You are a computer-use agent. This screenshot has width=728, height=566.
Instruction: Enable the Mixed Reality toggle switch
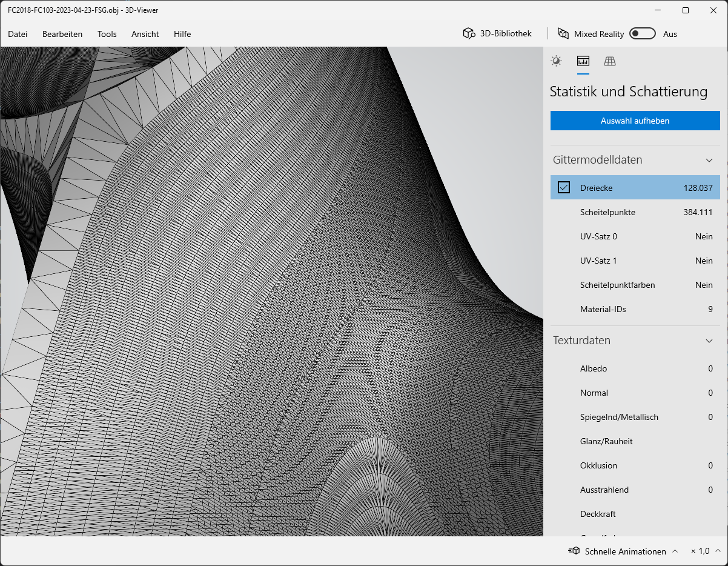point(643,33)
